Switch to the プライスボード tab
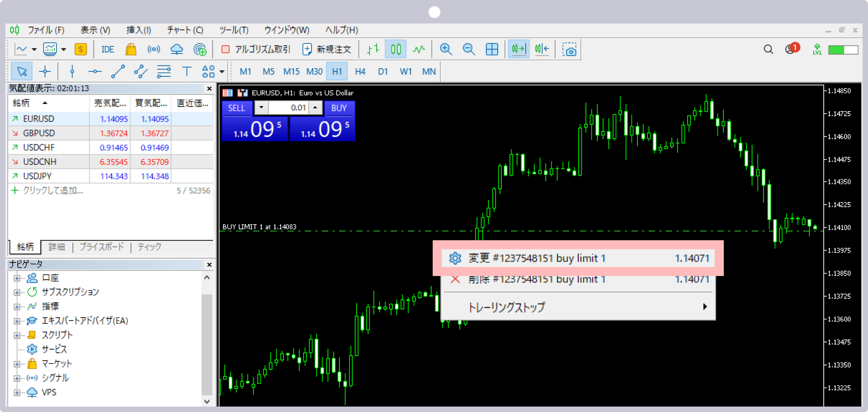The height and width of the screenshot is (412, 868). pyautogui.click(x=102, y=247)
